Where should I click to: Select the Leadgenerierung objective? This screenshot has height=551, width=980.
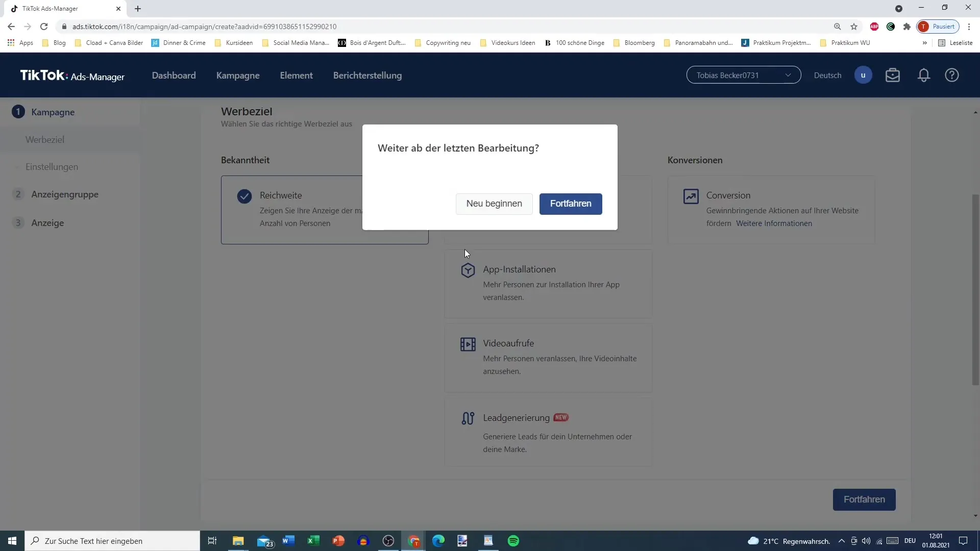[x=548, y=432]
